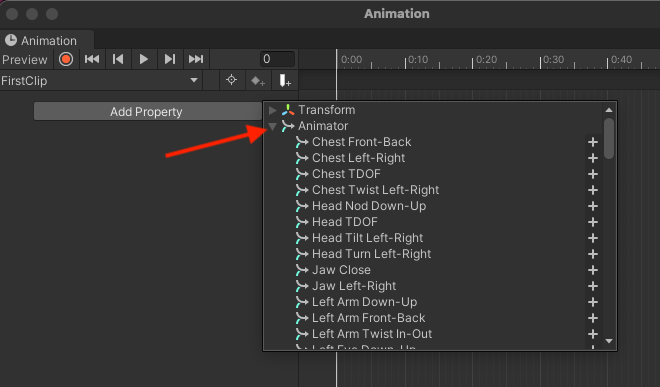Add the Head Tilt Left-Right property
Viewport: 660px width, 387px height.
coord(593,238)
